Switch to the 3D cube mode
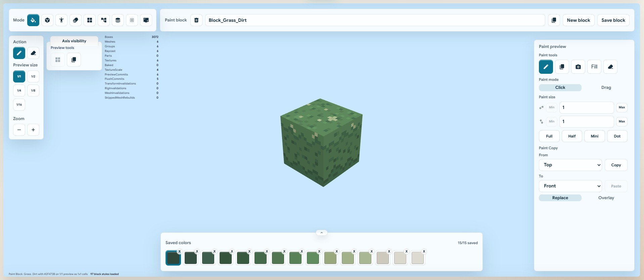Screen dimensions: 644x280 (x=47, y=20)
